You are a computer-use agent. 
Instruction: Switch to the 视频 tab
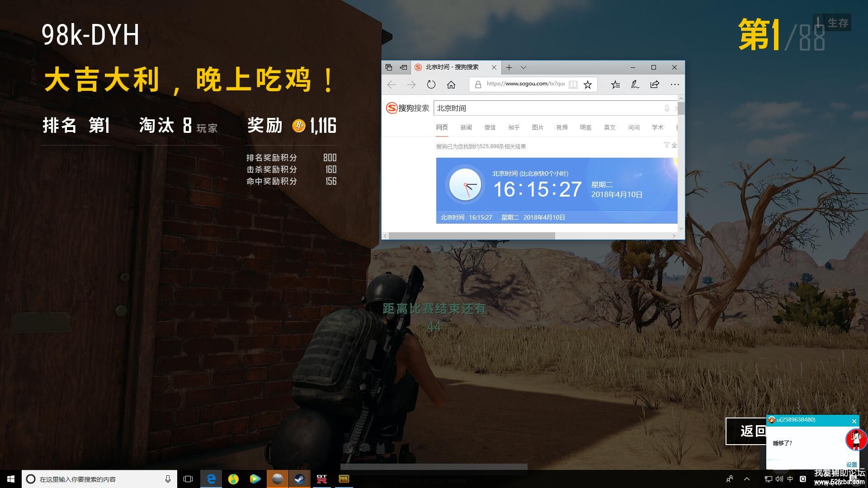(562, 127)
